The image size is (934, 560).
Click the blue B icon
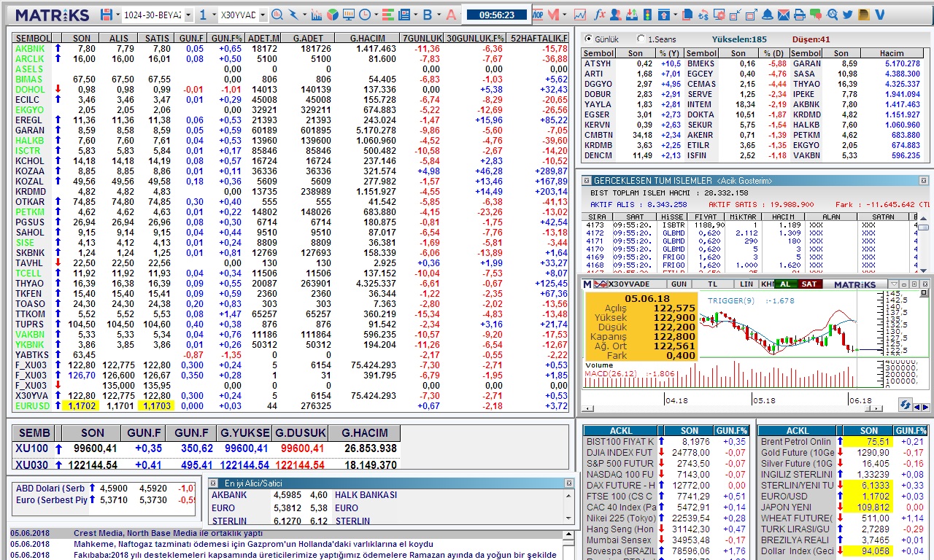click(428, 15)
